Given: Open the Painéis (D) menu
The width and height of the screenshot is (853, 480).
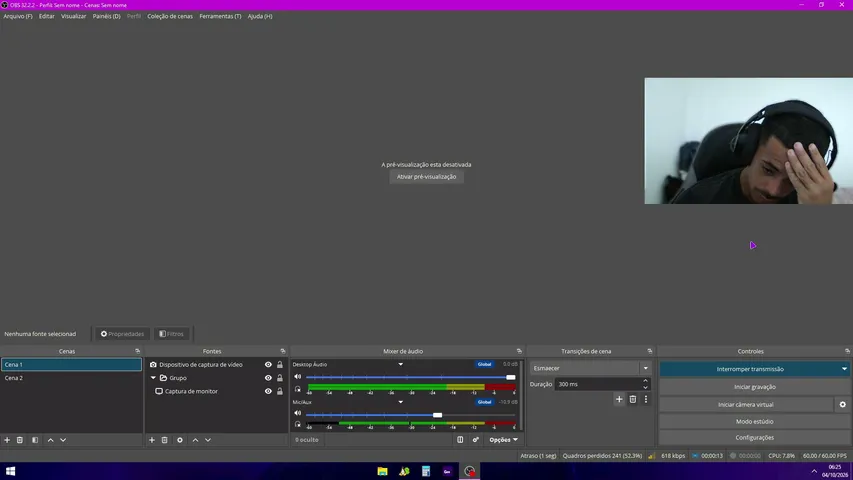Looking at the screenshot, I should pos(107,16).
